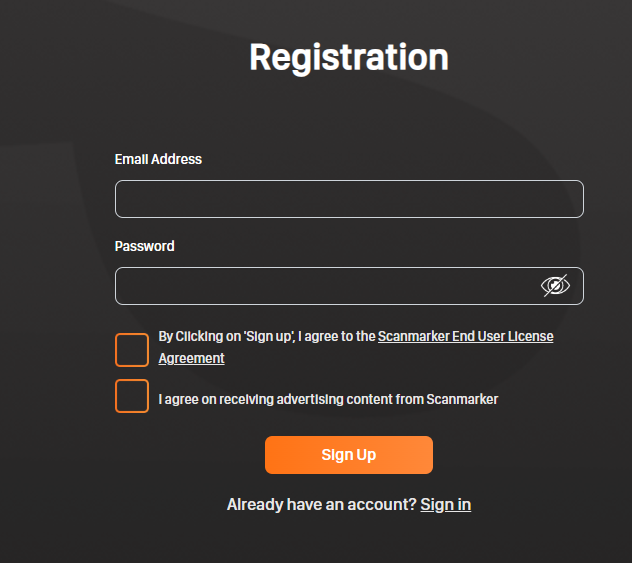
Task: Open the Scanmarker End User License link
Action: pyautogui.click(x=466, y=336)
